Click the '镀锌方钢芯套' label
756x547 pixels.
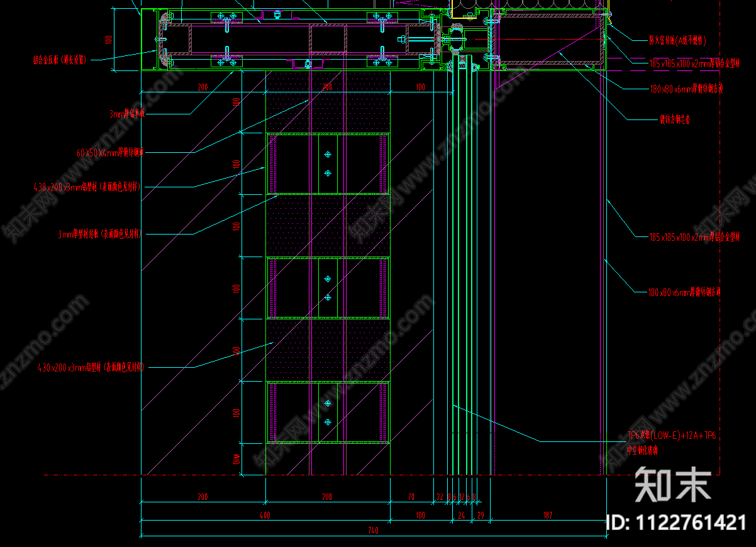coord(675,119)
